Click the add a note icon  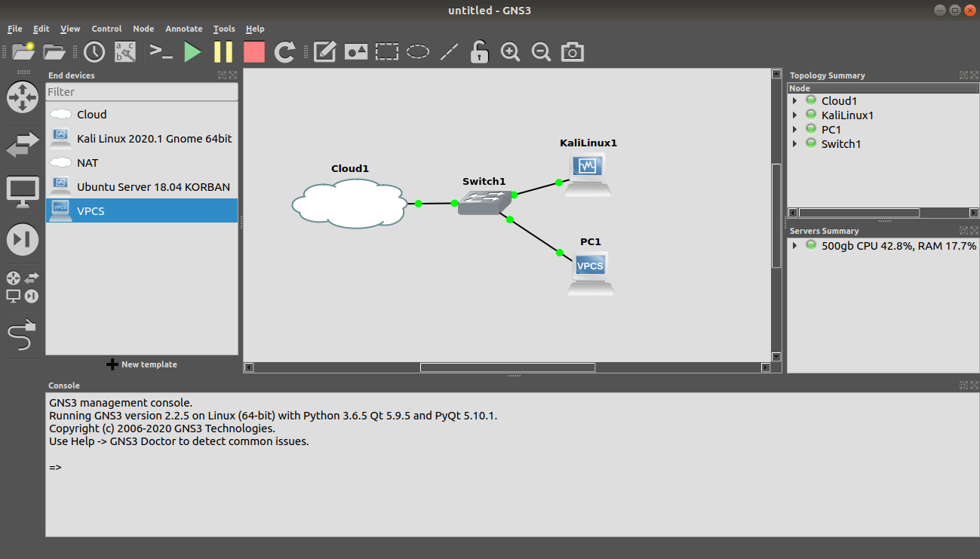[324, 52]
